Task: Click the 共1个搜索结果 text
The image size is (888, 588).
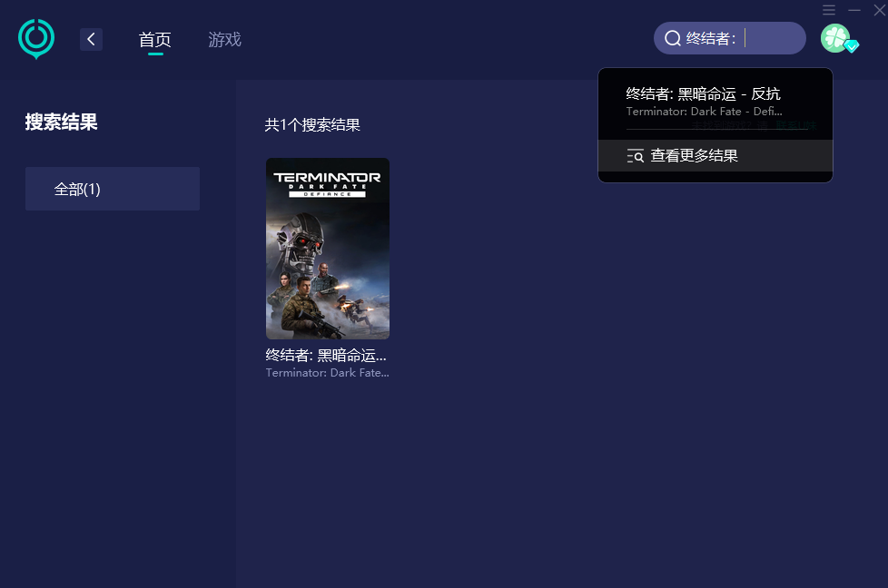Action: [x=312, y=124]
